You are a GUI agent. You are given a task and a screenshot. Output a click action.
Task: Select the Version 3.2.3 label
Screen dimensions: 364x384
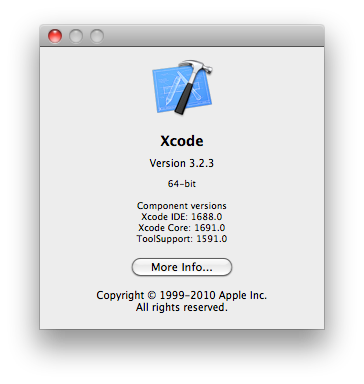(x=182, y=163)
